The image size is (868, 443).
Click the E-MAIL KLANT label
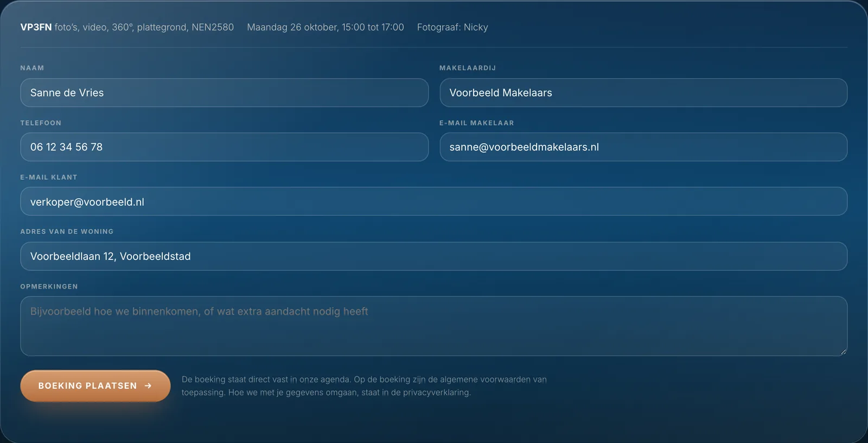pos(49,177)
